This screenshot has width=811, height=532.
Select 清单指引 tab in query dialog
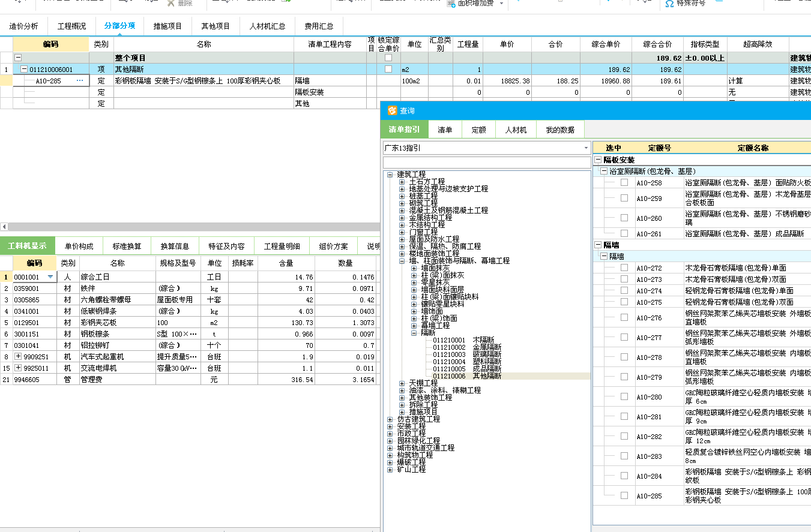(404, 130)
